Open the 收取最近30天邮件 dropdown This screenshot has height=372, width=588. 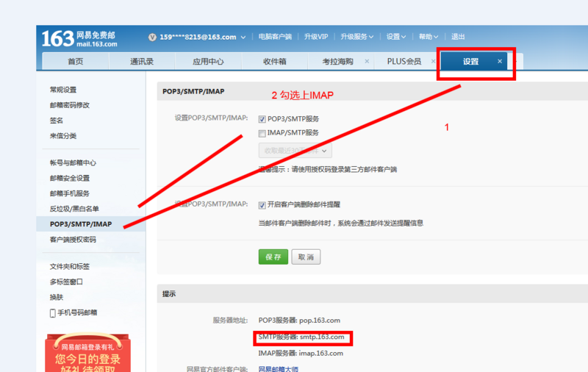coord(295,151)
